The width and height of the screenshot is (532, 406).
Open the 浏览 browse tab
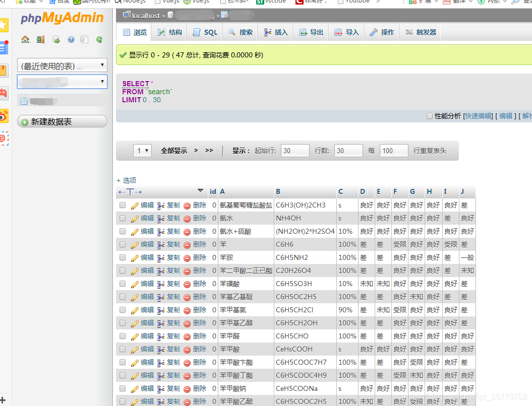[135, 32]
